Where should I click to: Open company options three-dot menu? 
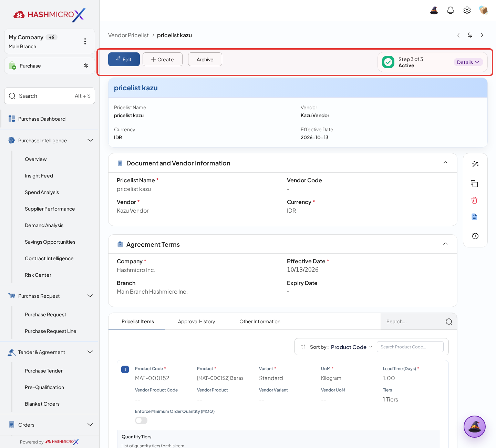85,41
